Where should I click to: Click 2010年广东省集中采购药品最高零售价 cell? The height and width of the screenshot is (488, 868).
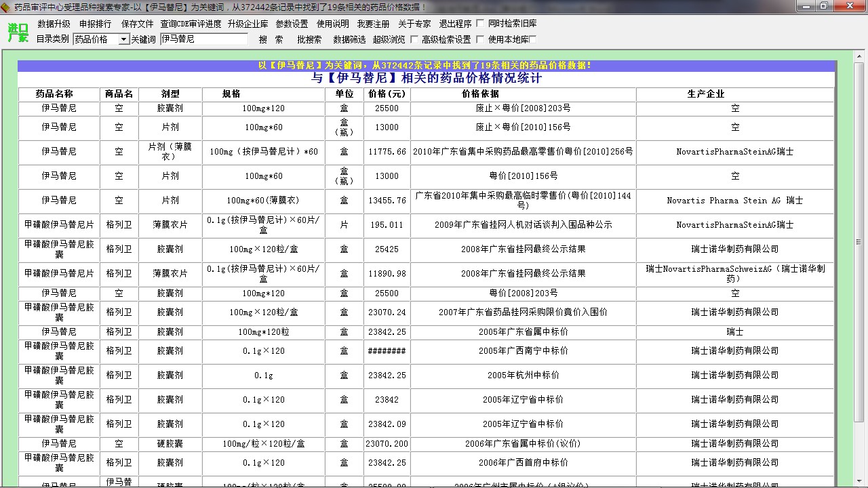tap(523, 152)
